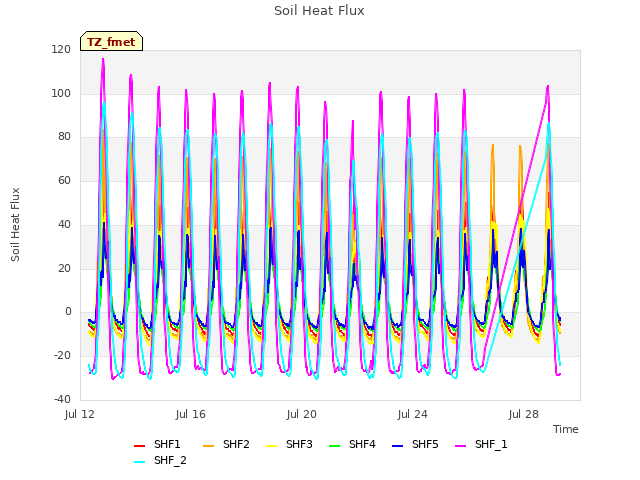Viewport: 640px width, 480px height.
Task: Click the Jul 16 x-axis tick label
Action: pos(191,414)
